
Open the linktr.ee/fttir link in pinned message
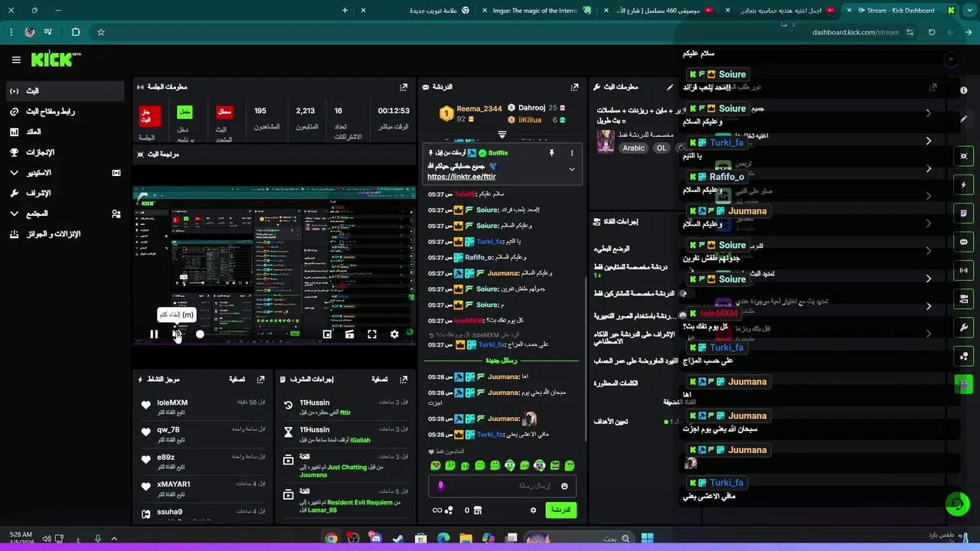click(462, 177)
